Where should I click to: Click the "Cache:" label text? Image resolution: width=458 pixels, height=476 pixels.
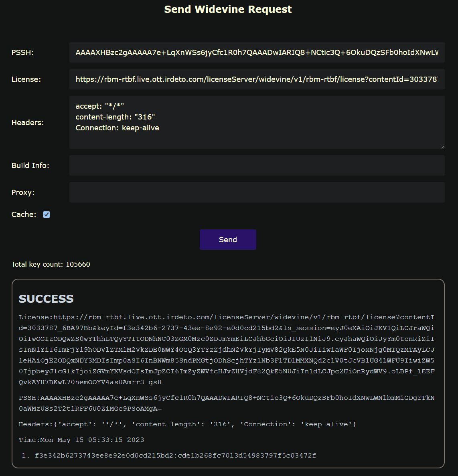pyautogui.click(x=24, y=215)
